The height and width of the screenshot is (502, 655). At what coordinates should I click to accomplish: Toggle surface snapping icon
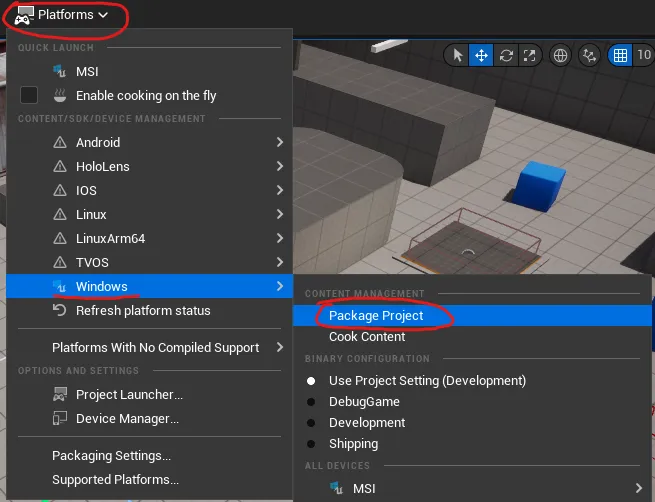pos(589,55)
